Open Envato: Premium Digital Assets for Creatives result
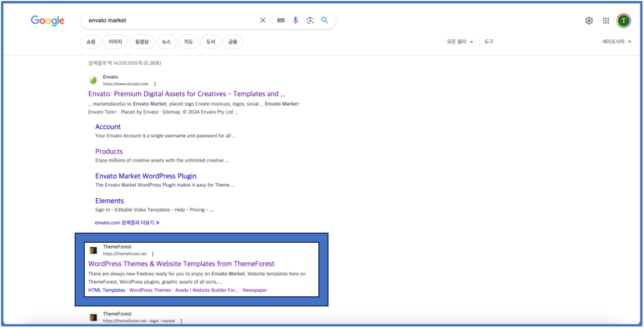Screen dimensions: 644x328 [187, 94]
